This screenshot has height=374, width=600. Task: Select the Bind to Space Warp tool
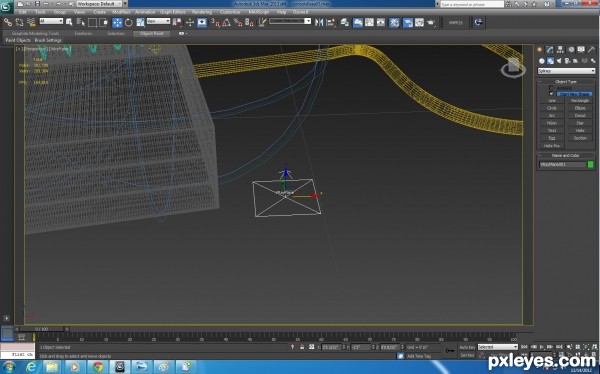pyautogui.click(x=31, y=23)
